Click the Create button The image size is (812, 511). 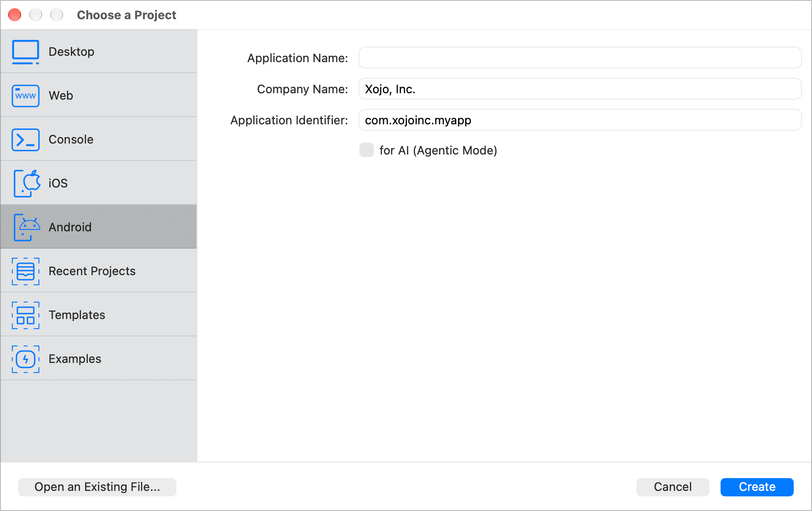tap(757, 487)
